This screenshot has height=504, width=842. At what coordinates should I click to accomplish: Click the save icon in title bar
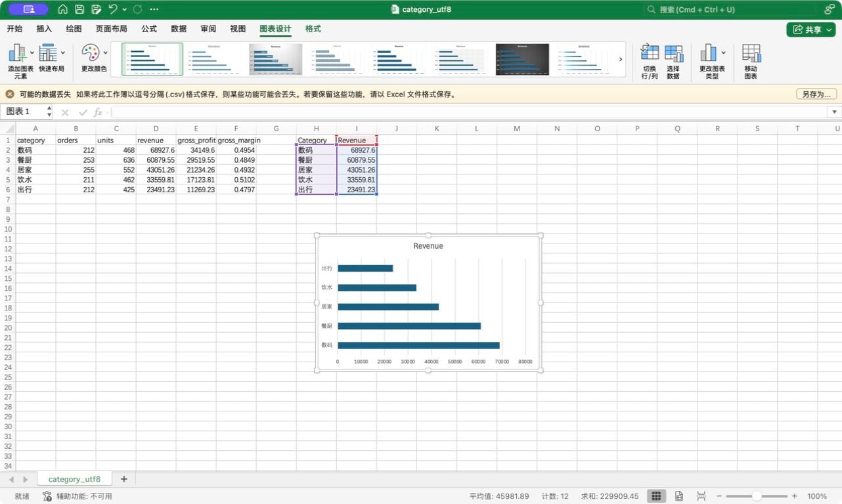(79, 9)
